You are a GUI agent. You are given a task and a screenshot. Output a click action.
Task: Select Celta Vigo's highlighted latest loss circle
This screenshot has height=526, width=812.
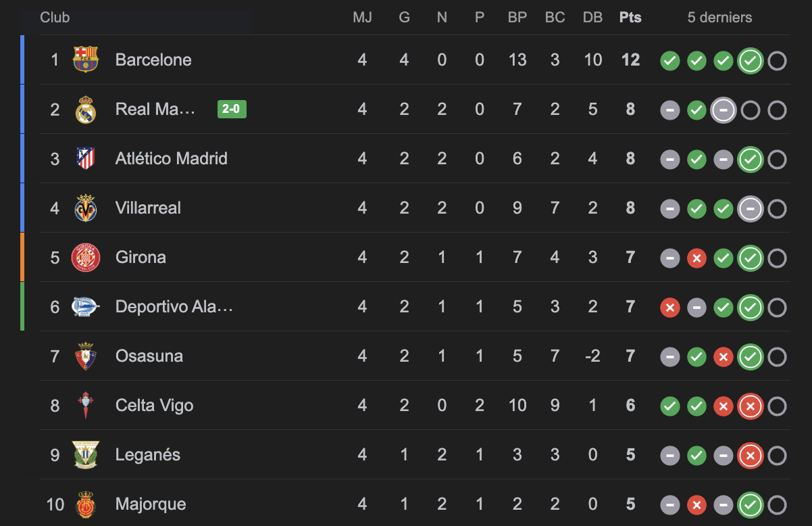pos(751,406)
